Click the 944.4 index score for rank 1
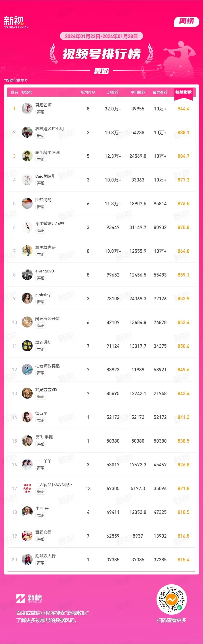Viewport: 203px width, 644px height. 183,109
